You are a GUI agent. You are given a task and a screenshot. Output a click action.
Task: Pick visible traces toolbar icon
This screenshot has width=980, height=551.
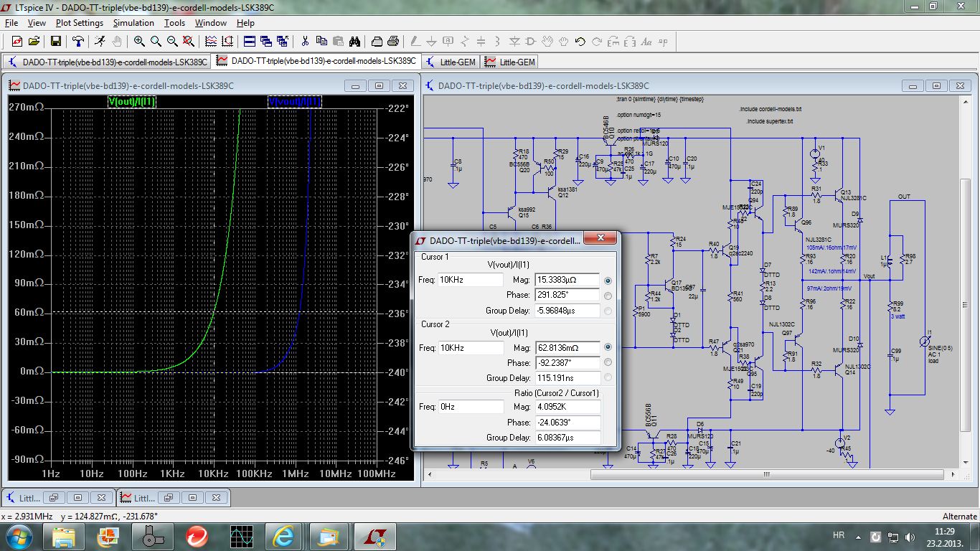211,41
